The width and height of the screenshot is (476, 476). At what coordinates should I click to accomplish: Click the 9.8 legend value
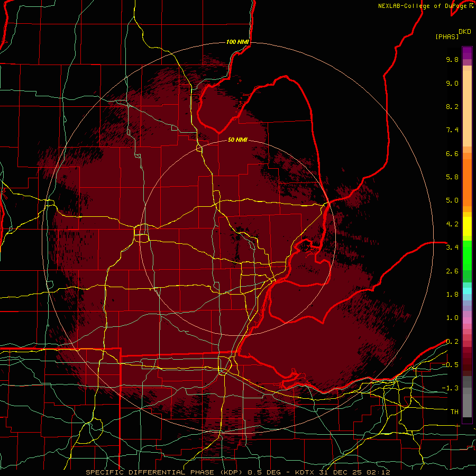coord(452,59)
